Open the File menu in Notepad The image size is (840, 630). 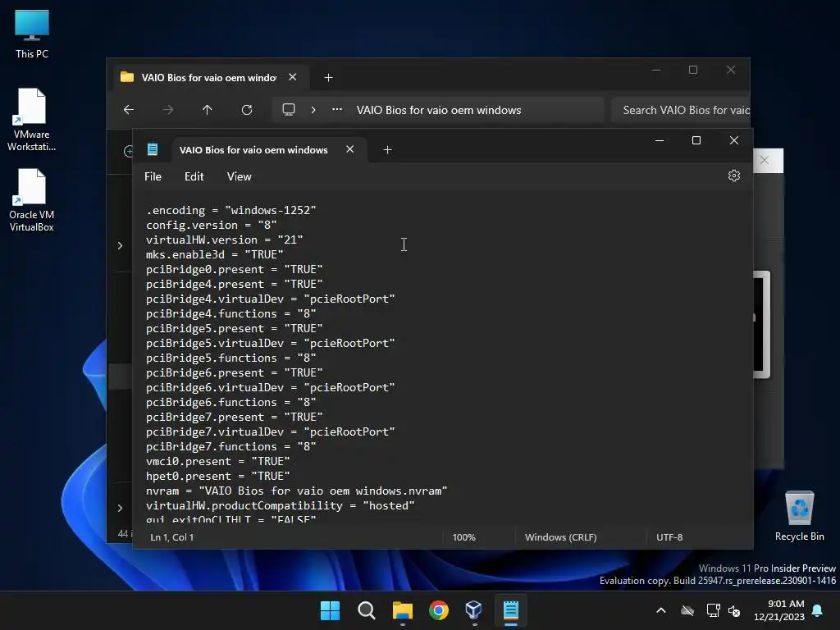click(153, 176)
